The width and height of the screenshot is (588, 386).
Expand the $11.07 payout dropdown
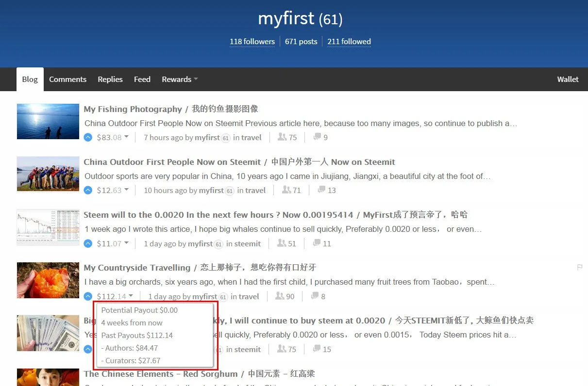tap(126, 243)
